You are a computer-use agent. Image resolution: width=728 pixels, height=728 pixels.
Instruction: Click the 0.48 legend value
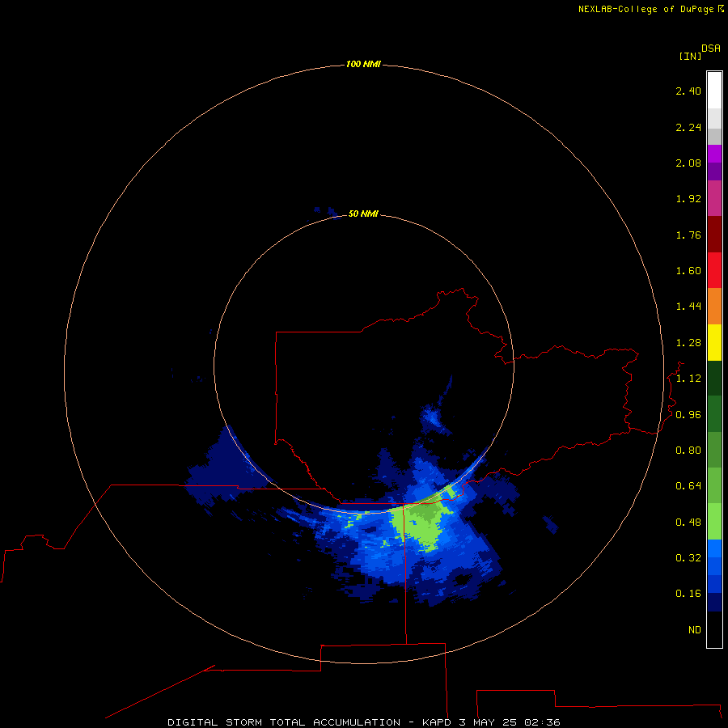click(688, 523)
